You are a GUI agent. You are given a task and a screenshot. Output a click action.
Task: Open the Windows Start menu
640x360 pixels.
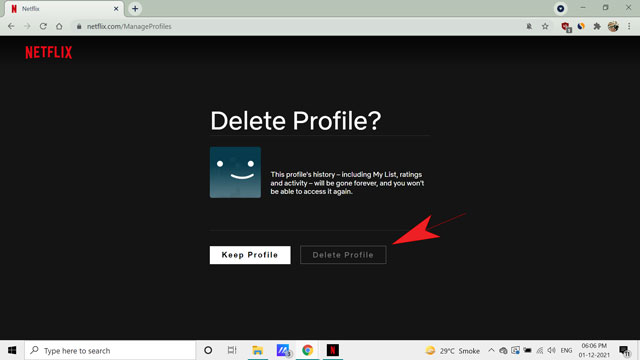12,350
